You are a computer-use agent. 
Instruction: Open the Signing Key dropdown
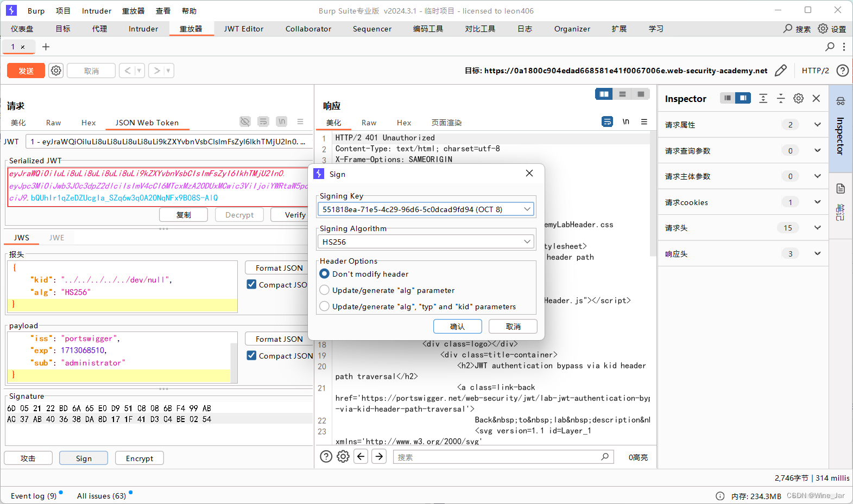[426, 209]
